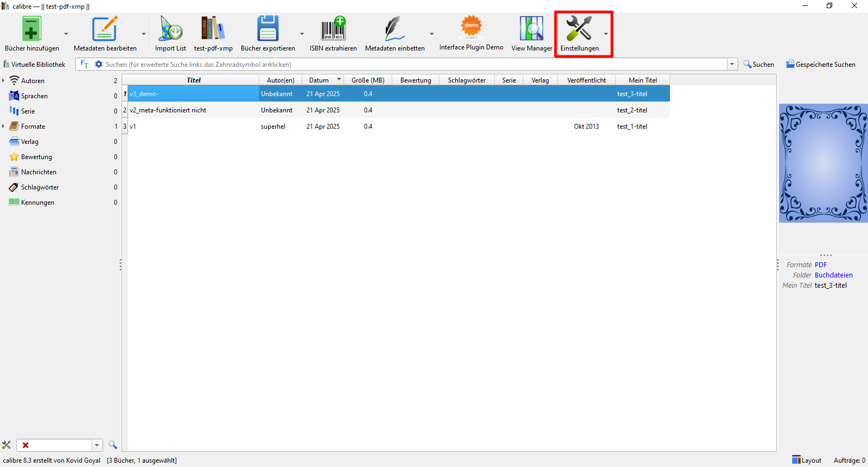Click the Suchen search button
This screenshot has height=467, width=868.
[758, 64]
